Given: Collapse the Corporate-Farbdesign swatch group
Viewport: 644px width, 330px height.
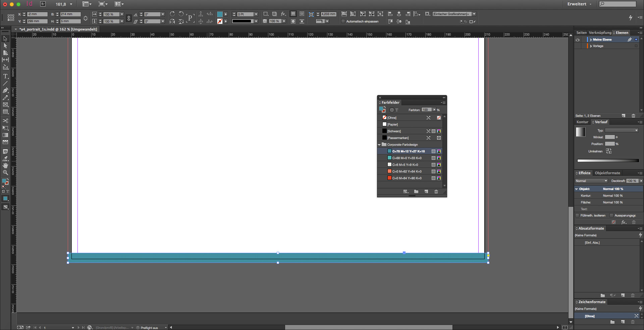Looking at the screenshot, I should click(x=379, y=145).
